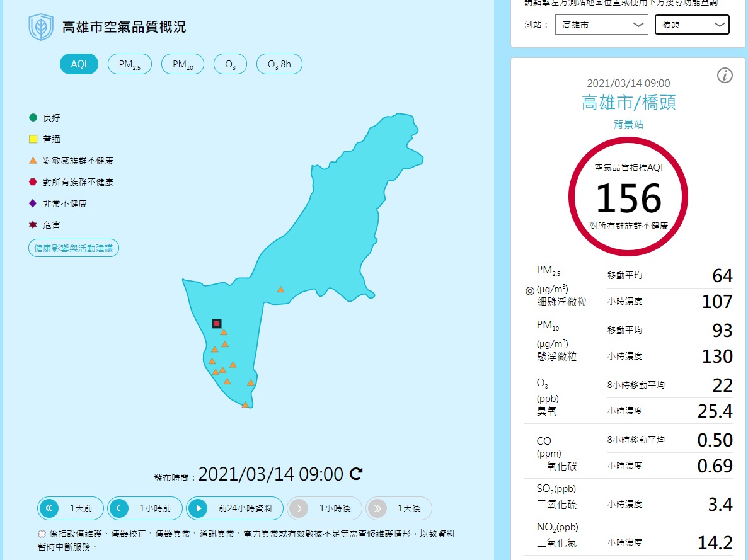Click left chevron icon for 1小時前
748x560 pixels.
tap(118, 508)
